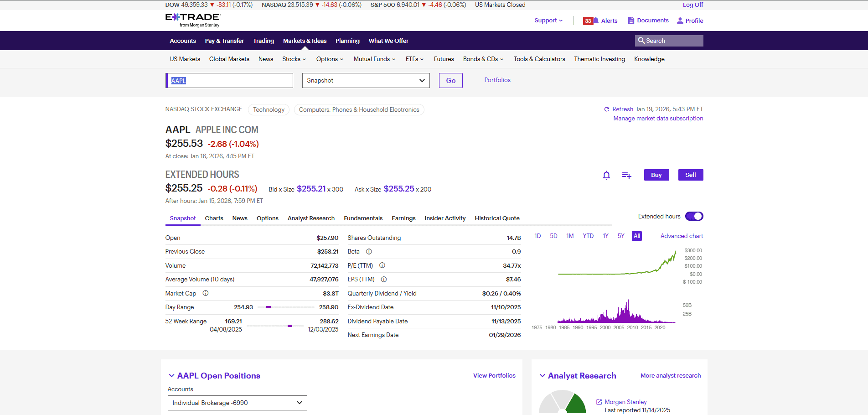868x415 pixels.
Task: Open the Pay & Transfer menu
Action: [224, 41]
